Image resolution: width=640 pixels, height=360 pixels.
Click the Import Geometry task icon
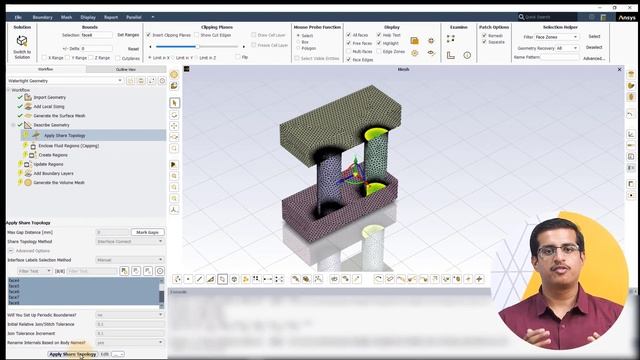pos(28,97)
